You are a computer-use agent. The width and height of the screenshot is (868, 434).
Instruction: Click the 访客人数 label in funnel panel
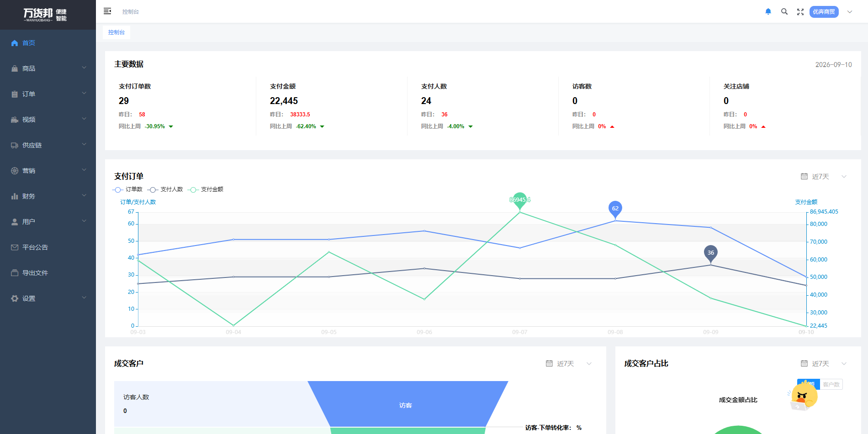(136, 397)
